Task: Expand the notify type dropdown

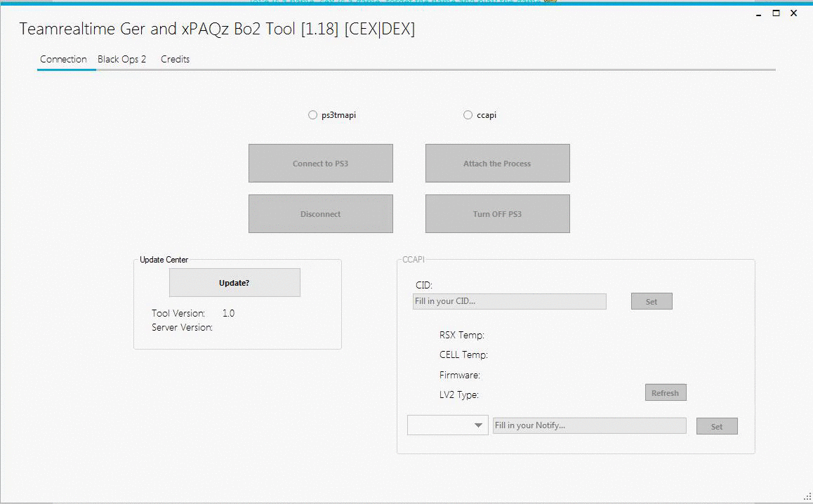Action: click(x=447, y=425)
